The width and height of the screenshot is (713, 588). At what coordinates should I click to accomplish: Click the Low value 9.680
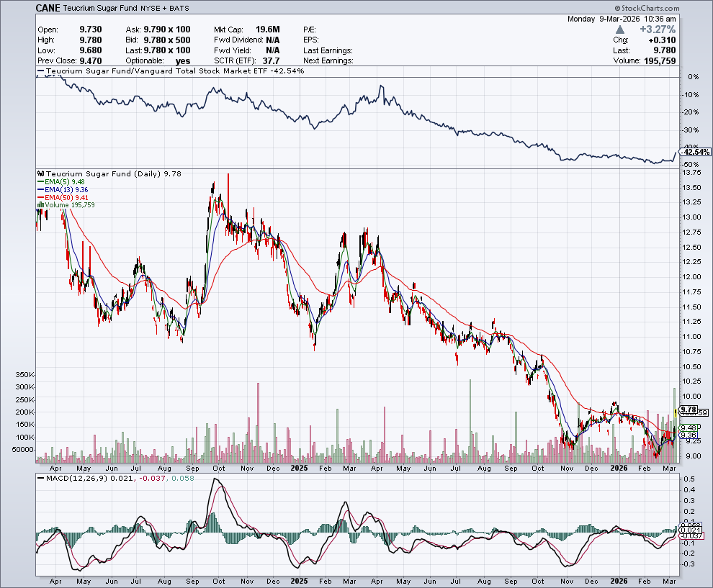91,50
